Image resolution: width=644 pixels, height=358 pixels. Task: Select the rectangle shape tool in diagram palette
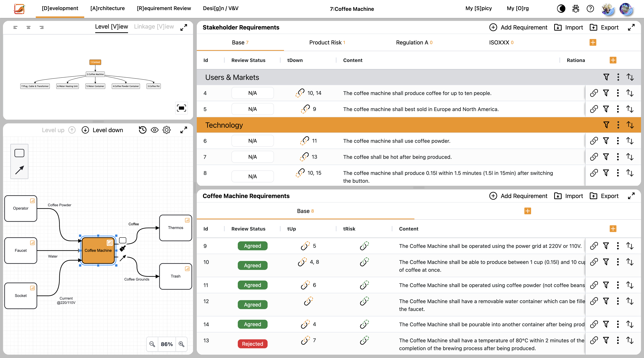point(19,153)
